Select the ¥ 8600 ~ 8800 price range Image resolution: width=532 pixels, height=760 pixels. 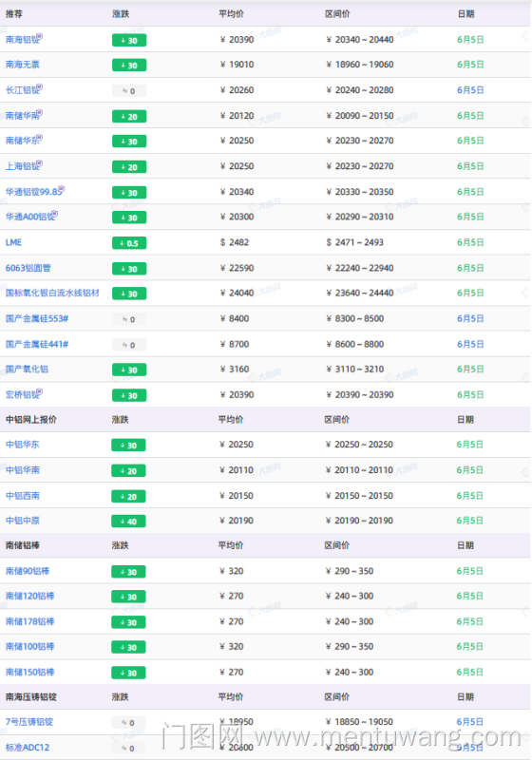pos(354,344)
